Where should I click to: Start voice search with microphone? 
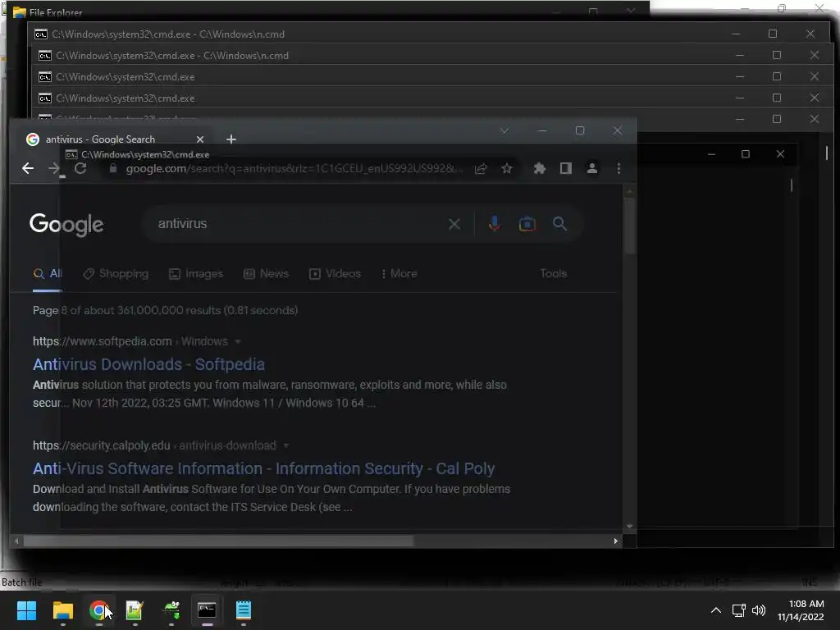pos(495,224)
